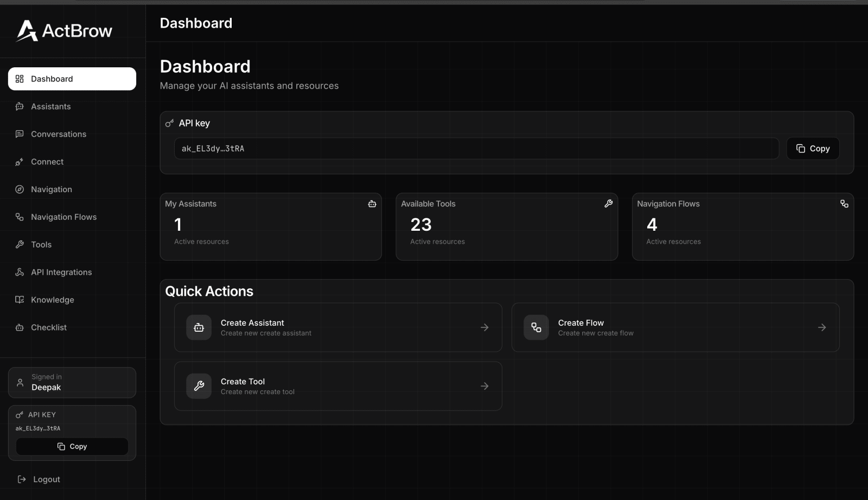868x500 pixels.
Task: Click the Create Flow title text
Action: point(581,322)
